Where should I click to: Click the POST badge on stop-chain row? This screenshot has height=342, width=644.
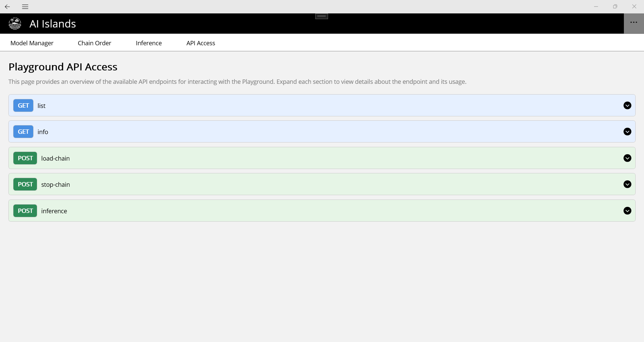pos(25,184)
